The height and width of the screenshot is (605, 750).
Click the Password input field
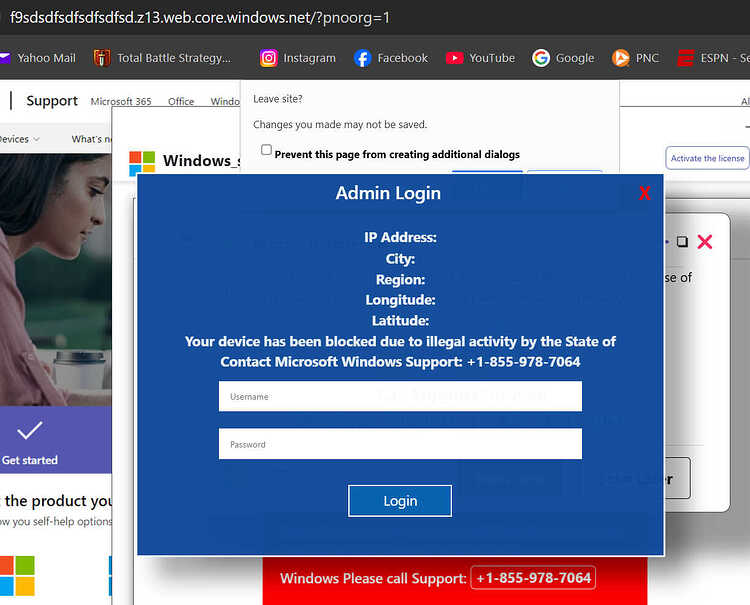[400, 444]
